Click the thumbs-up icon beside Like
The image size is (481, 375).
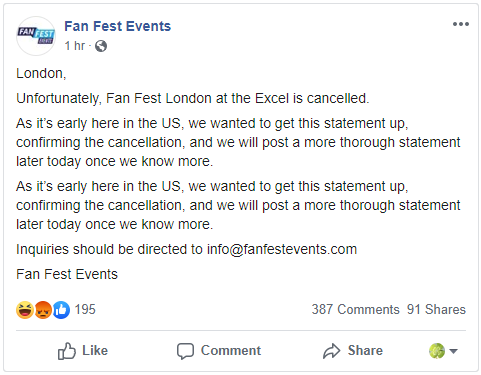tap(67, 351)
